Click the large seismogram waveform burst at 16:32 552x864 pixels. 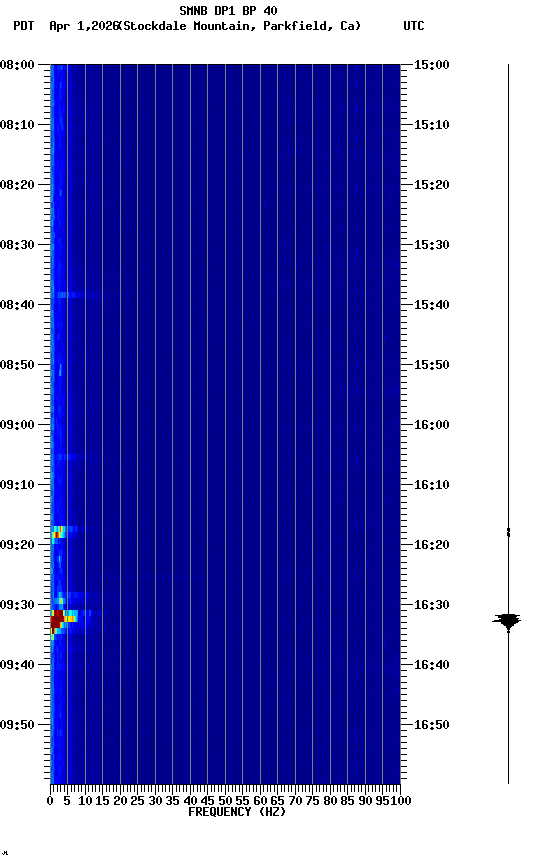pos(507,621)
